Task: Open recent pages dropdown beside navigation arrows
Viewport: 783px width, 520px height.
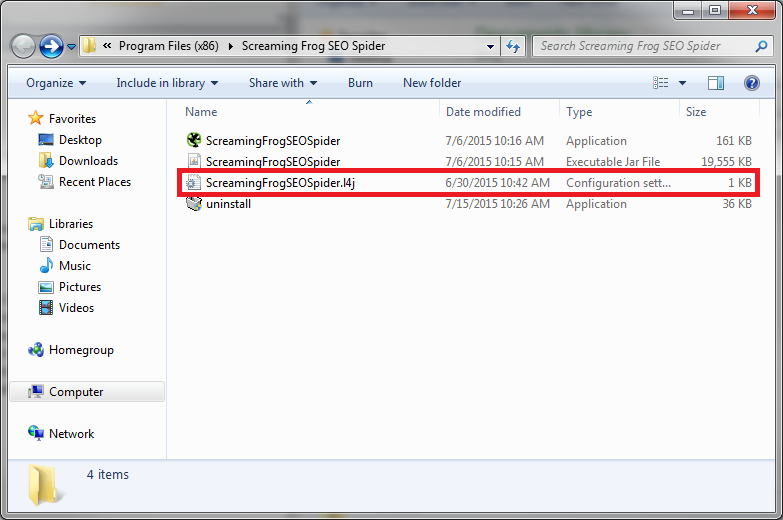Action: coord(71,47)
